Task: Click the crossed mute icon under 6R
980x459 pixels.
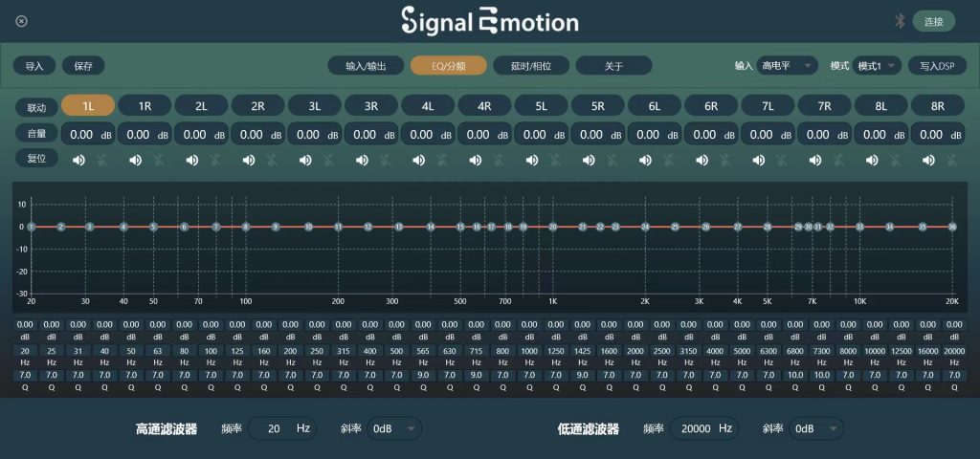Action: [x=725, y=161]
